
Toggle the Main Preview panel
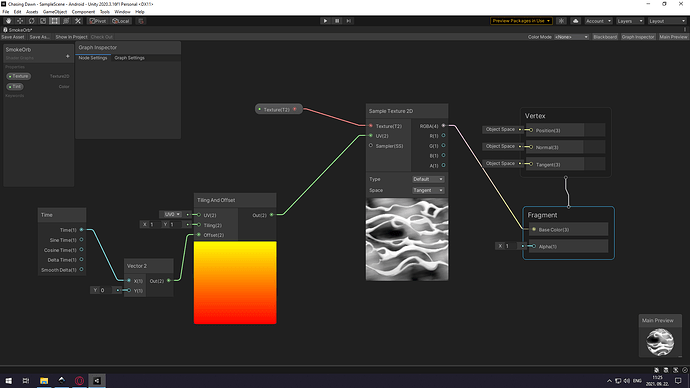tap(673, 37)
